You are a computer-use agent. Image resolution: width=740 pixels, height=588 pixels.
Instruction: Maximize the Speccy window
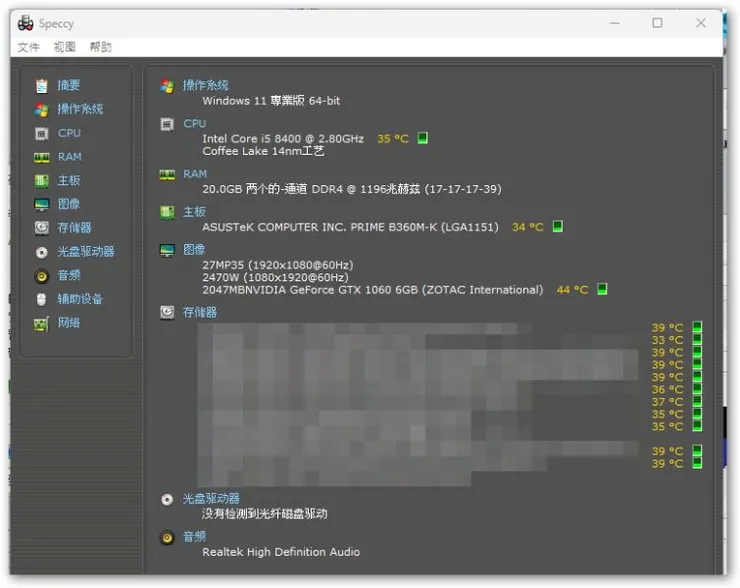(657, 23)
